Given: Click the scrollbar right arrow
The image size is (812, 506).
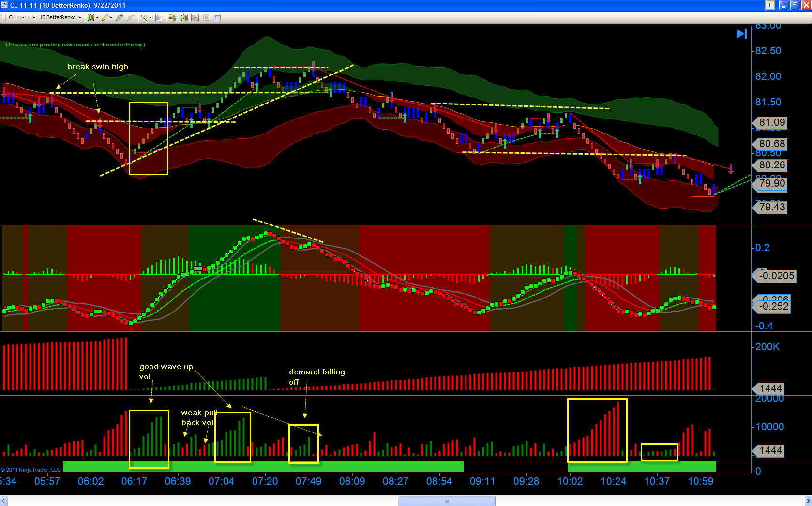Looking at the screenshot, I should [x=808, y=501].
